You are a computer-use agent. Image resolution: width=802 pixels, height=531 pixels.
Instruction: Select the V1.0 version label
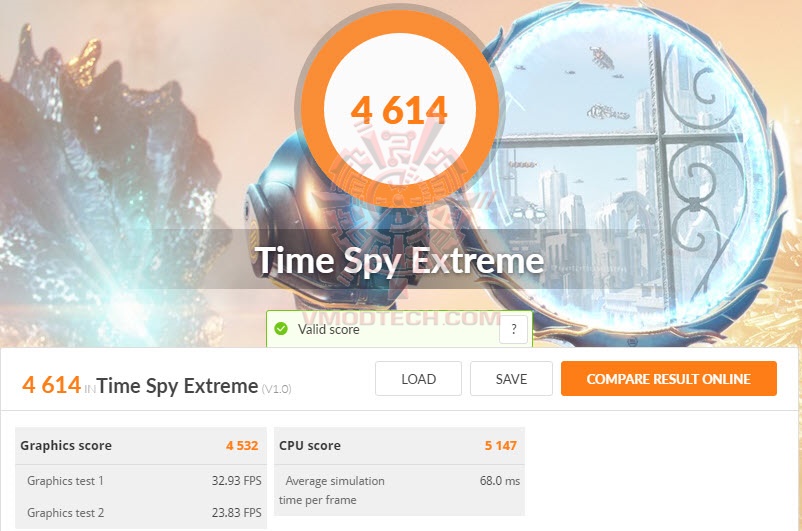[x=276, y=389]
